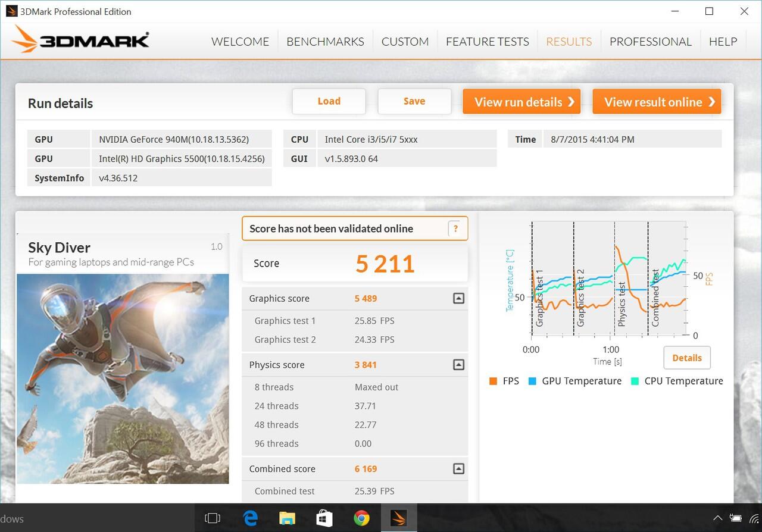Click View result online button

(x=657, y=102)
